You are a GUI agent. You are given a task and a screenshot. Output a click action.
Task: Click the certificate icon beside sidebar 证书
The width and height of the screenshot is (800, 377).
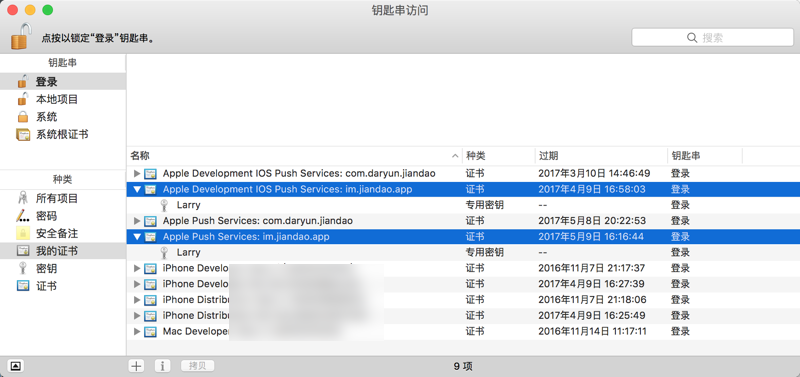(x=23, y=286)
